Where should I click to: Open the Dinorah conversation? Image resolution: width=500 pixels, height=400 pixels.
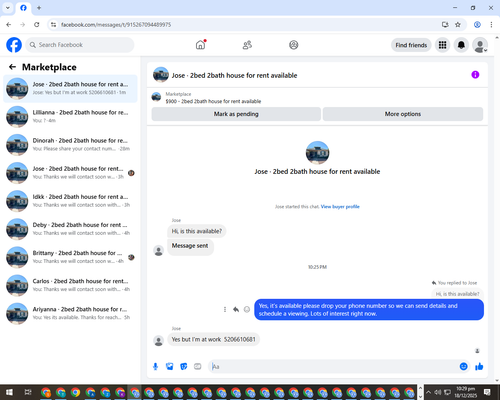[x=70, y=145]
